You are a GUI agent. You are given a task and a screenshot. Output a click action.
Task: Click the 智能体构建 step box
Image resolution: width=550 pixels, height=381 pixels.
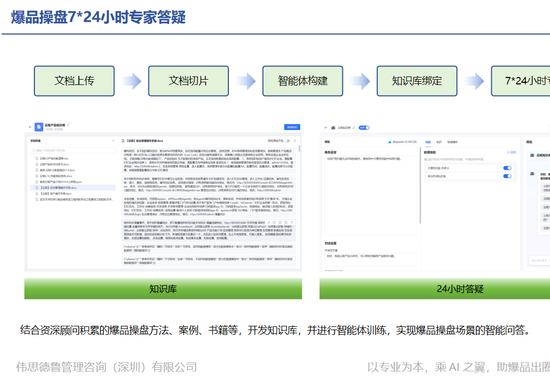click(303, 81)
